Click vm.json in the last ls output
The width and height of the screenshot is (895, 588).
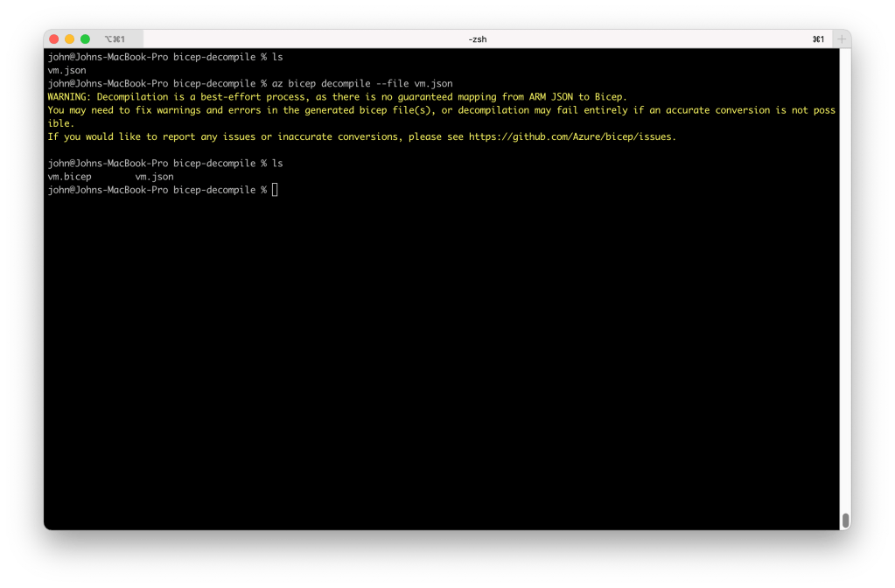(x=154, y=177)
